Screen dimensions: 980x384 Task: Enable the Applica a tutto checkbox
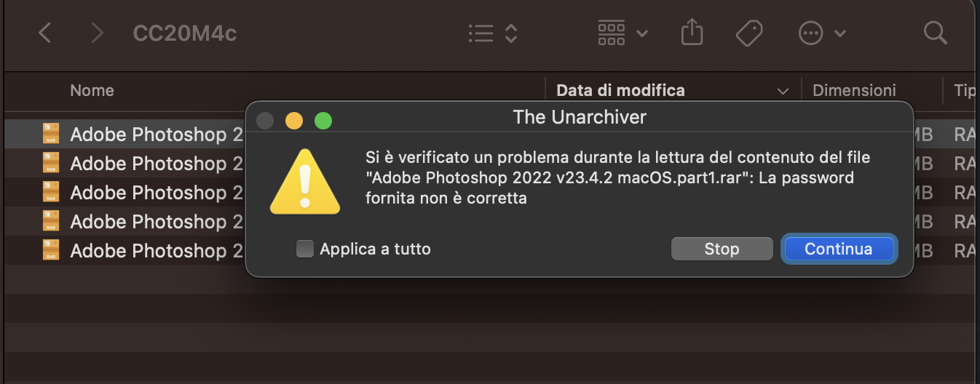coord(304,249)
